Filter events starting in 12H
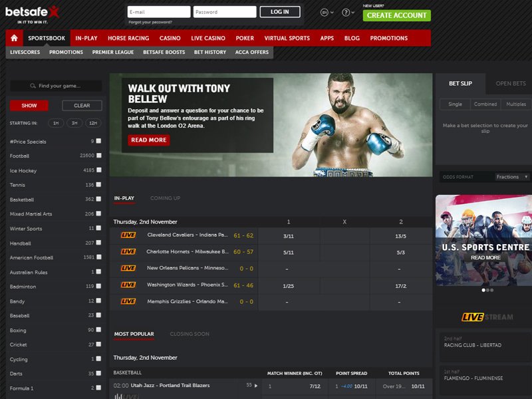Viewport: 532px width, 399px height. 93,123
